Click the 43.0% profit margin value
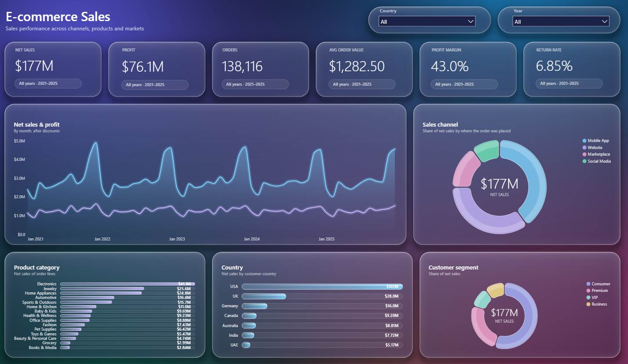Viewport: 628px width, 364px height. pos(449,66)
